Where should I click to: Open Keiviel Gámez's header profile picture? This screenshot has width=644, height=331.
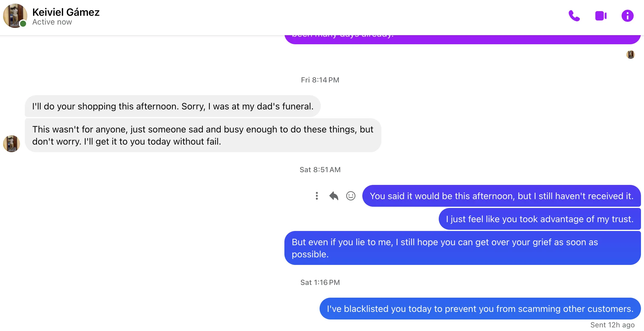15,16
